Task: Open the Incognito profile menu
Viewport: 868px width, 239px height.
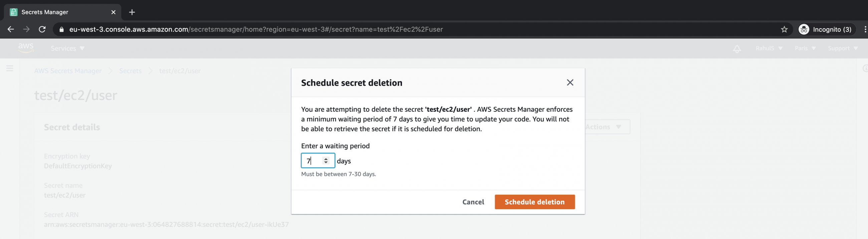Action: [x=826, y=29]
